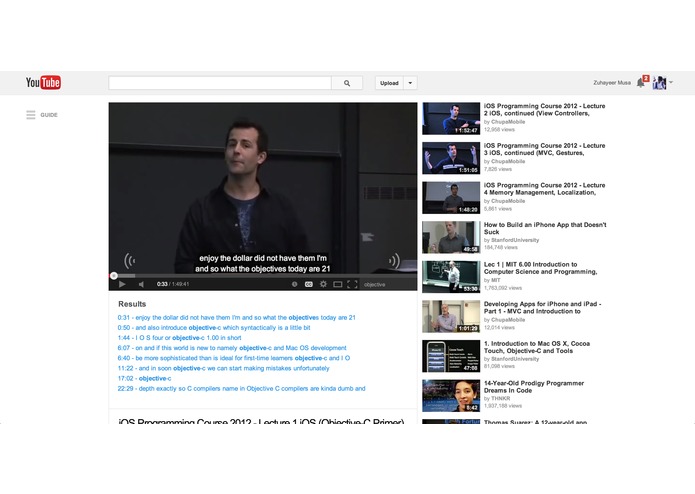Open the Lecture 4 Memory Management thumbnail
695x494 pixels.
(451, 198)
